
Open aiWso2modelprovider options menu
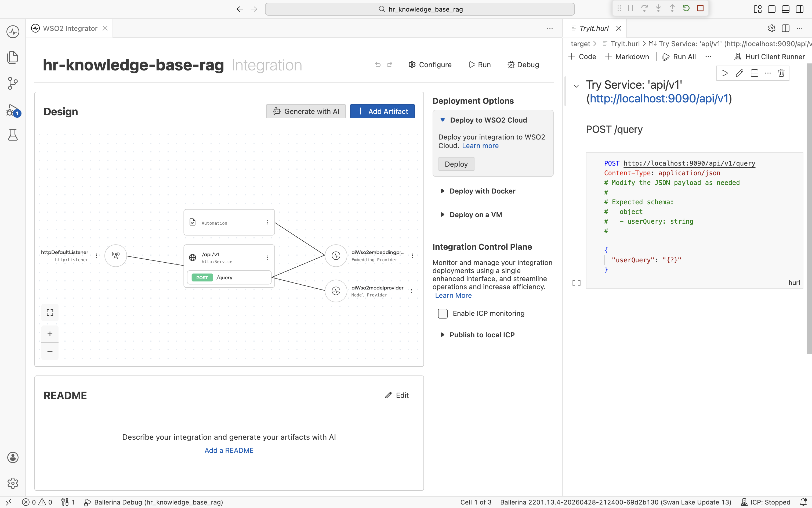[x=412, y=291]
